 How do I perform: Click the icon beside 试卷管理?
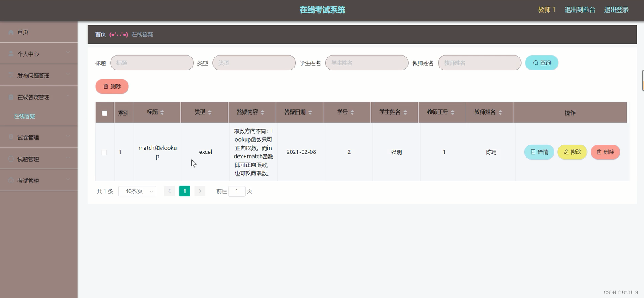click(11, 137)
